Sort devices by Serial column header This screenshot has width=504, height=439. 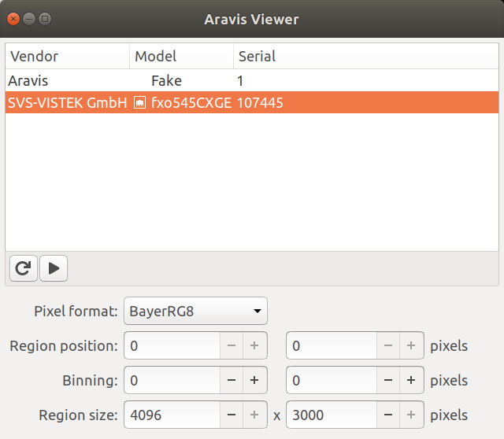(366, 56)
